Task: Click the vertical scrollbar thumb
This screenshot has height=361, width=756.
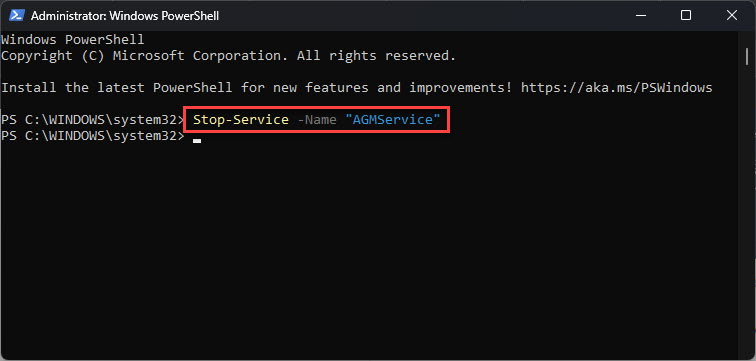Action: (747, 56)
